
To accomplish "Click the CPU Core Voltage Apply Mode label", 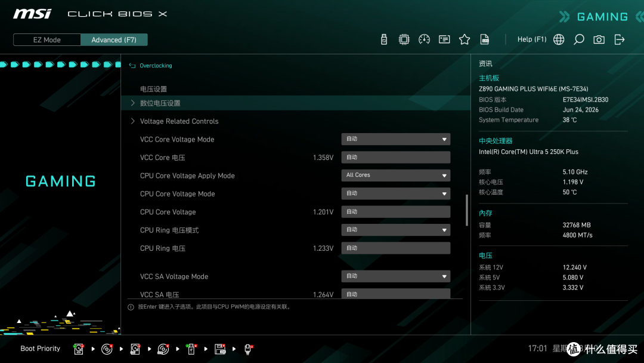I will point(187,176).
